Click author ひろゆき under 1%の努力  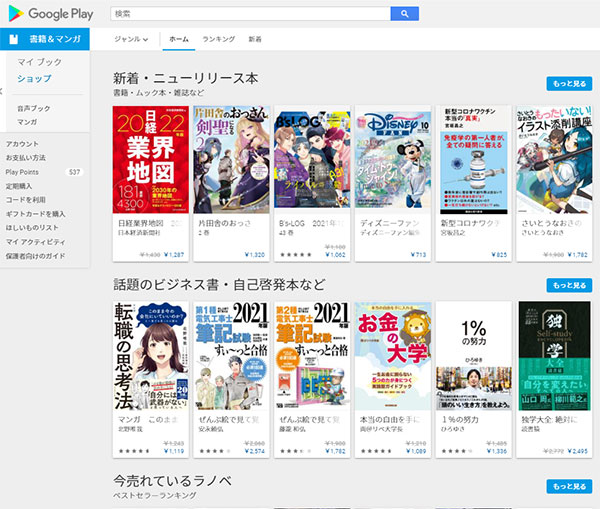click(x=453, y=429)
